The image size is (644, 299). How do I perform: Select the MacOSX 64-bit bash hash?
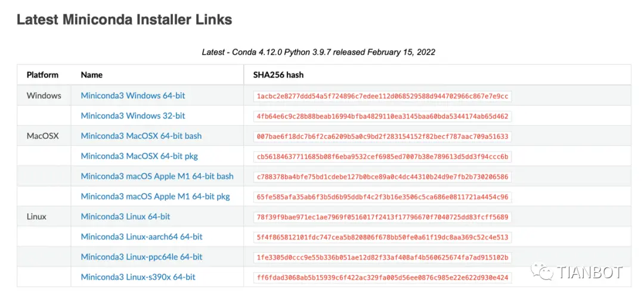click(382, 136)
